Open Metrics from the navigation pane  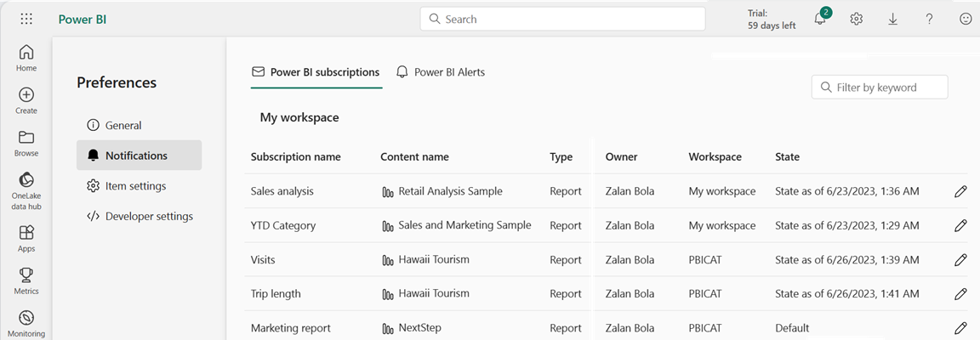click(x=26, y=280)
